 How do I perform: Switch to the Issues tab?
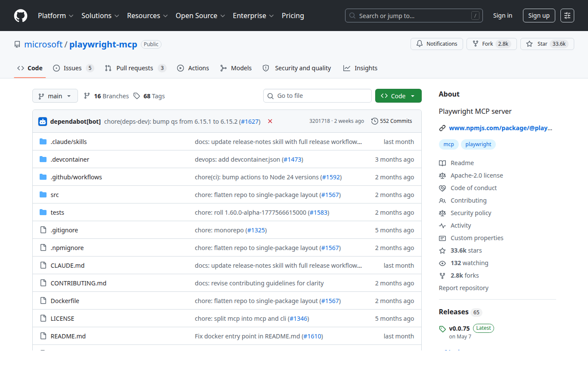[73, 68]
